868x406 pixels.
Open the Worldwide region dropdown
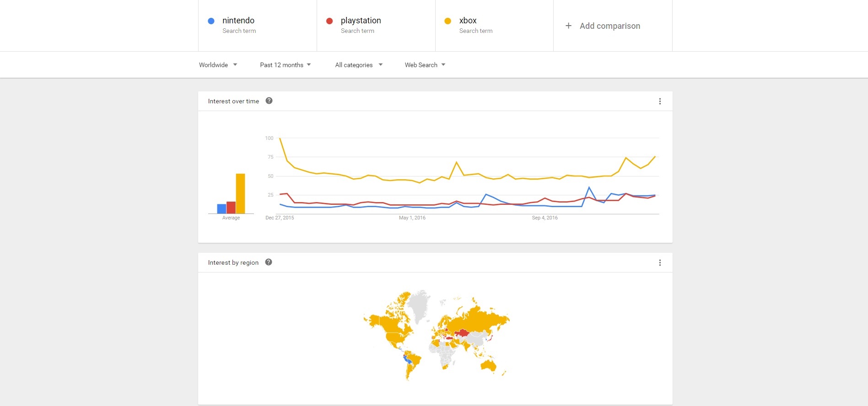(218, 65)
